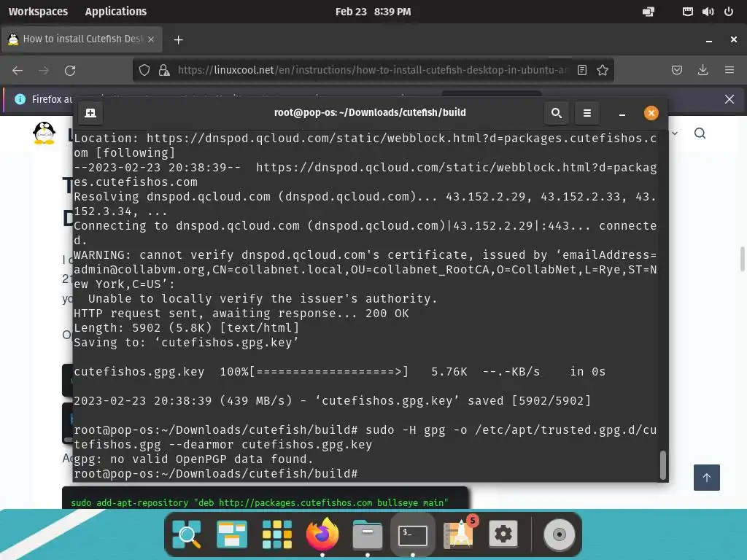The height and width of the screenshot is (560, 747).
Task: Open the Firefox application menu
Action: pos(729,71)
